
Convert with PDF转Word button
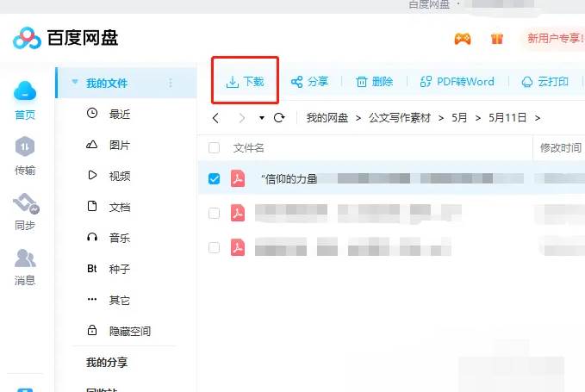[457, 82]
